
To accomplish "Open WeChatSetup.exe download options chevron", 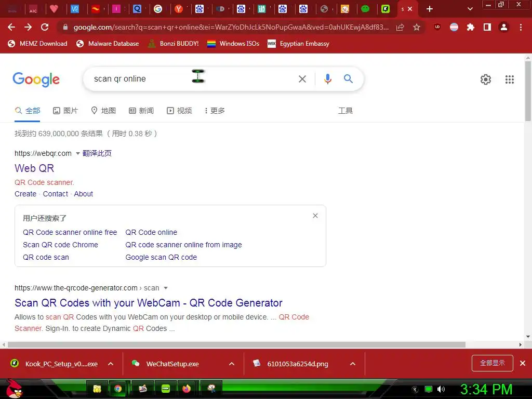I will pyautogui.click(x=232, y=364).
